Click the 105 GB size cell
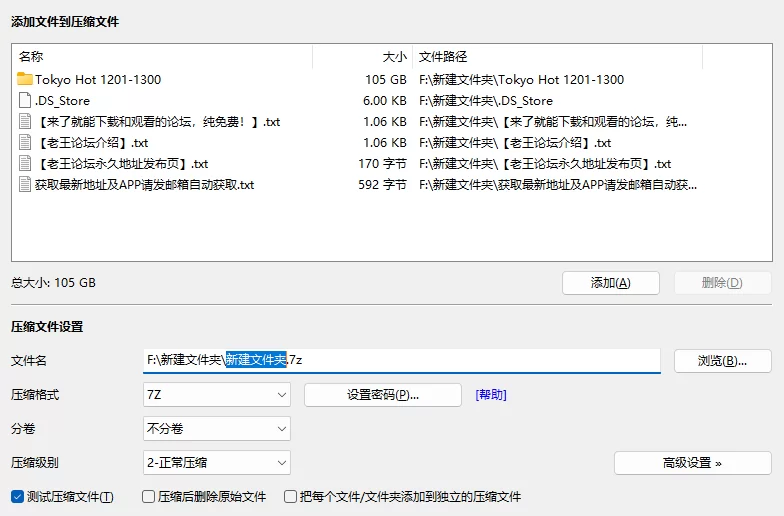Screen dimensions: 784x516 (x=386, y=80)
